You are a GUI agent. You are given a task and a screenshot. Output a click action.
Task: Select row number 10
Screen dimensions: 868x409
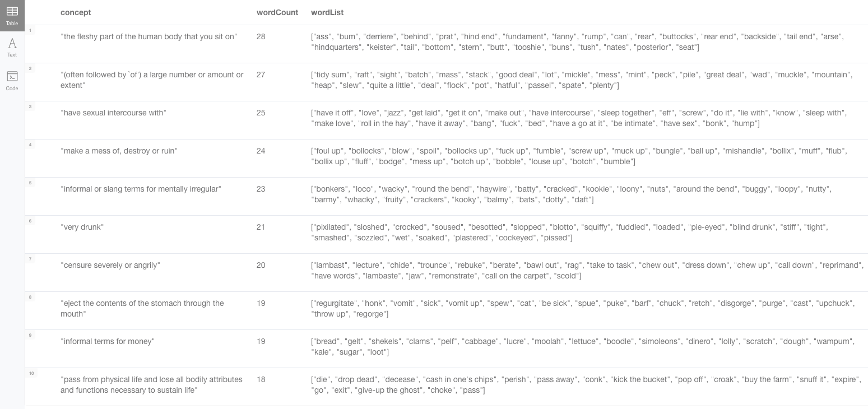tap(31, 373)
